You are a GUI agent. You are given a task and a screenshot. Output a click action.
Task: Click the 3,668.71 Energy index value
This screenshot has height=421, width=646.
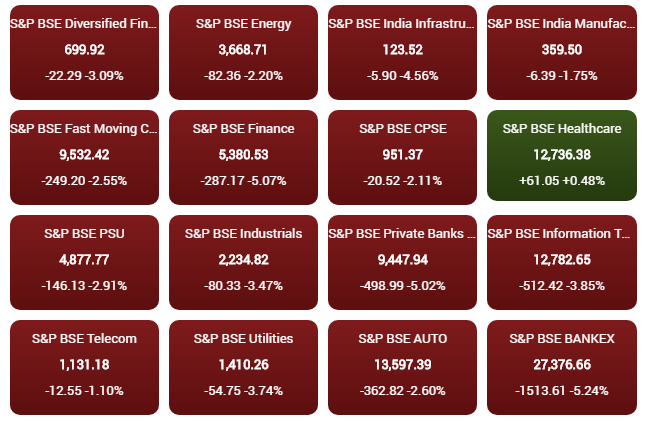243,49
